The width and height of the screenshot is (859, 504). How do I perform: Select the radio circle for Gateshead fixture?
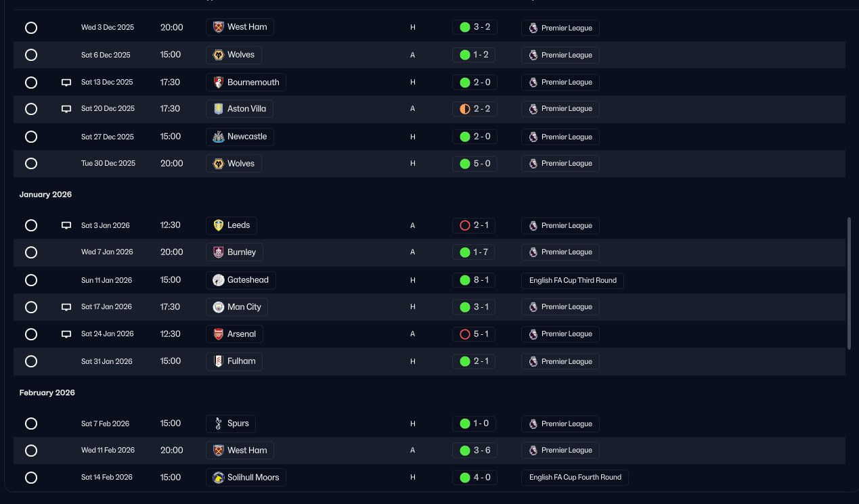pyautogui.click(x=31, y=280)
